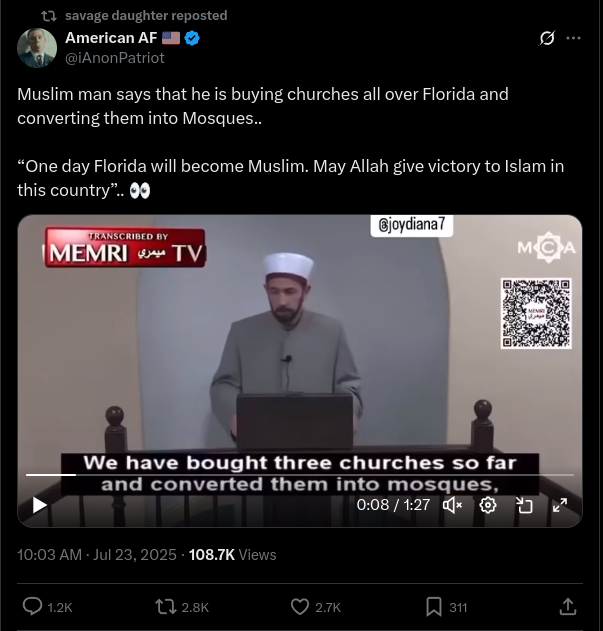Image resolution: width=603 pixels, height=631 pixels.
Task: Click the video timestamp 0:08 / 1:27
Action: 393,505
